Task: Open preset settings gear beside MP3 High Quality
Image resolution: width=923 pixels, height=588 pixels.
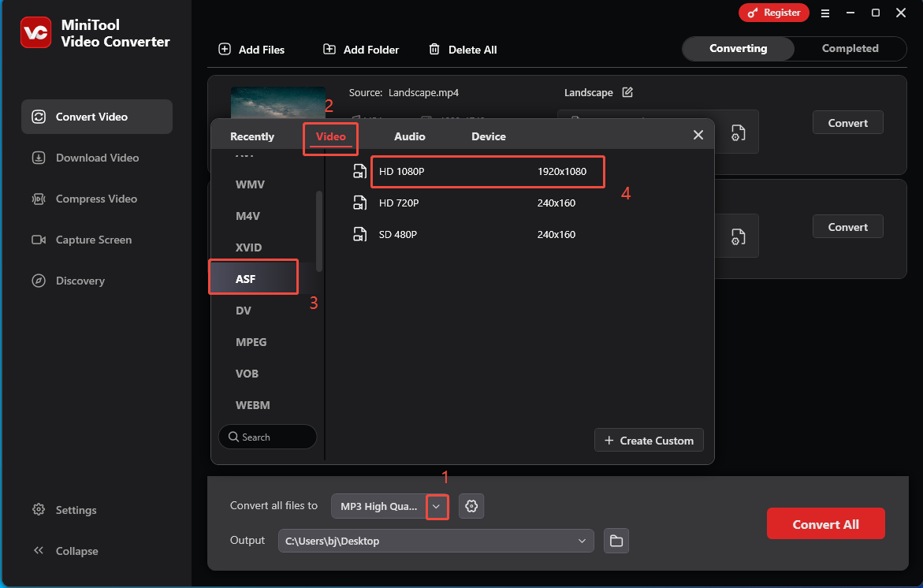Action: 471,506
